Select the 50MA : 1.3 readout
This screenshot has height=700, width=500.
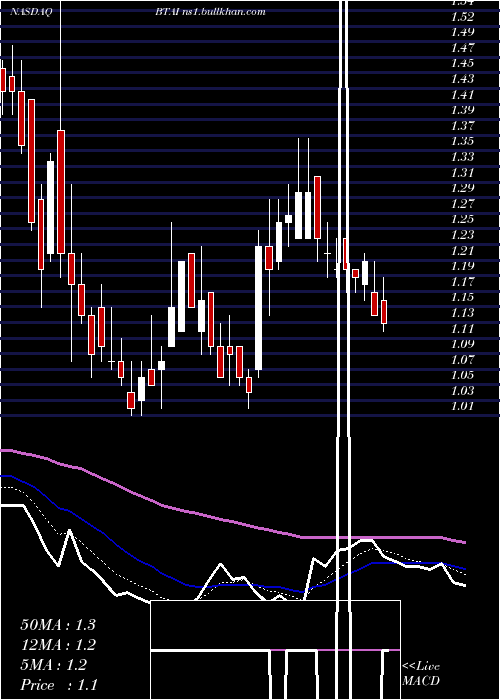58,625
